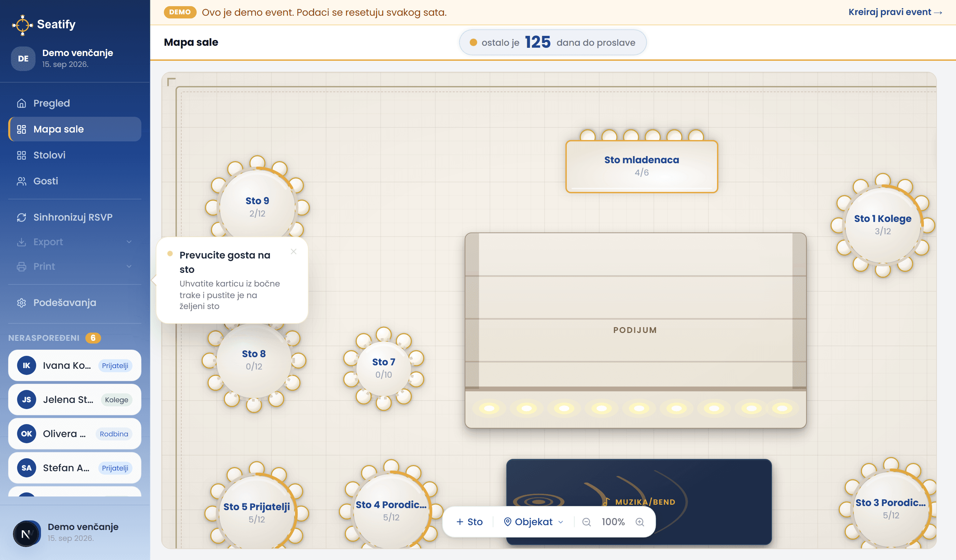956x560 pixels.
Task: Click the Print printer icon
Action: coord(22,266)
